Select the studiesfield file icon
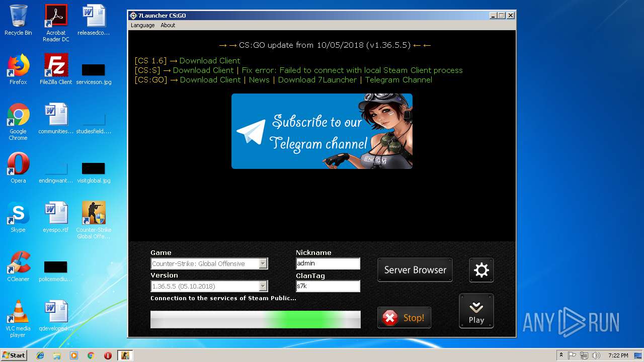Viewport: 644px width, 362px height. 94,124
